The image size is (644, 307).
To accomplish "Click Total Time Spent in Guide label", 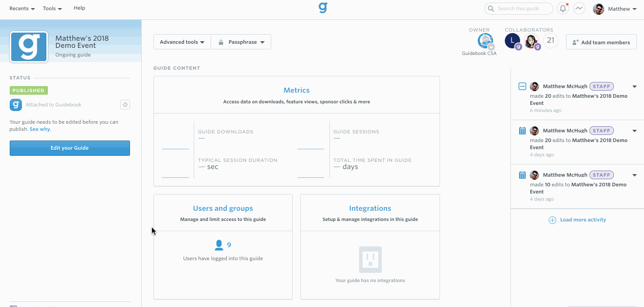I will tap(372, 160).
